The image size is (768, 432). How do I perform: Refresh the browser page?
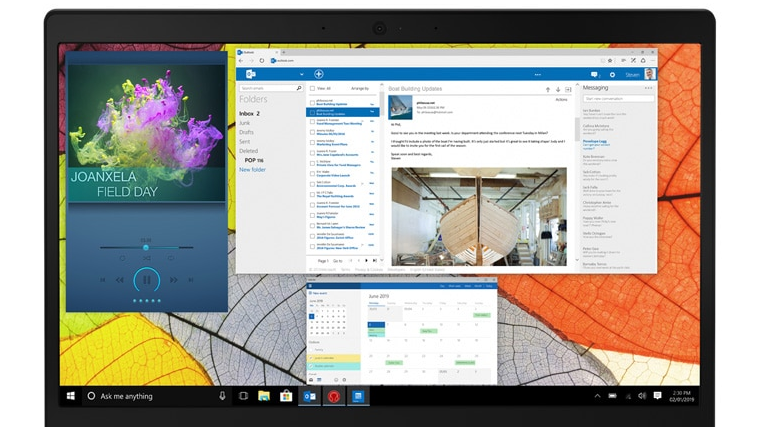tap(262, 61)
